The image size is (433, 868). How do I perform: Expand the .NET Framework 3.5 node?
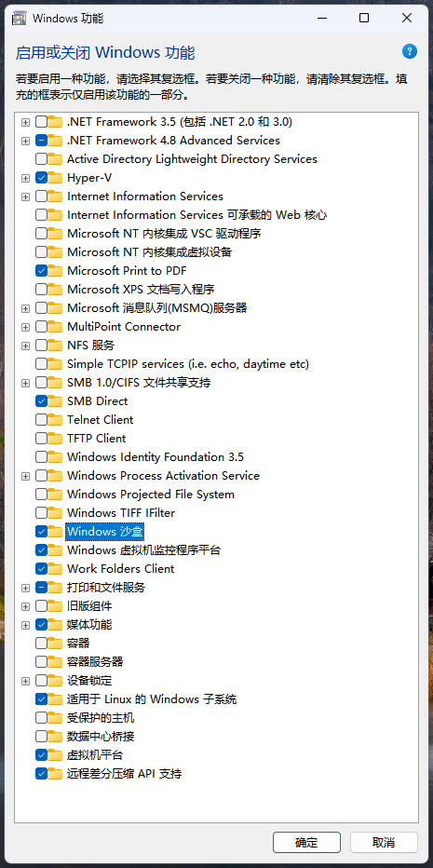tap(25, 122)
